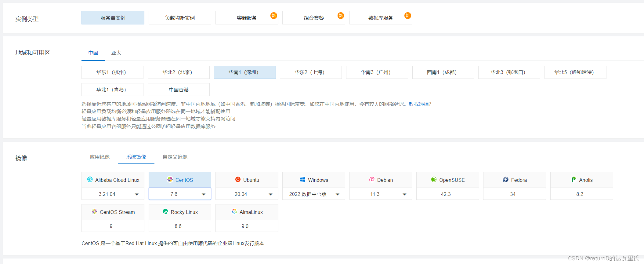Screen dimensions: 644x264
Task: Choose region 华东2（上海）
Action: [x=311, y=72]
